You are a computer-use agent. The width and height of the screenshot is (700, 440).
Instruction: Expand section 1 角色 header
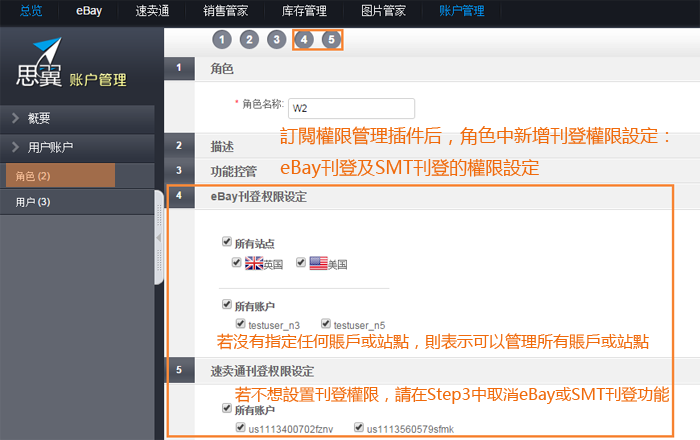[x=432, y=68]
